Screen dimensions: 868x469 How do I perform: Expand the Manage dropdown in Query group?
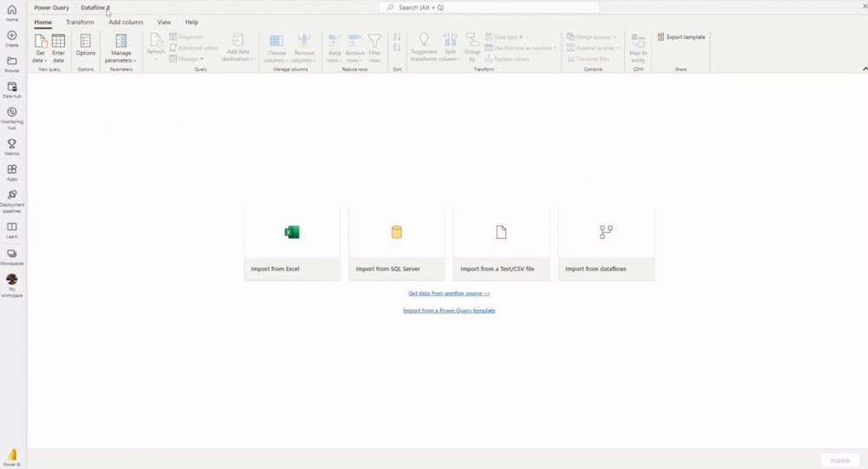click(187, 59)
